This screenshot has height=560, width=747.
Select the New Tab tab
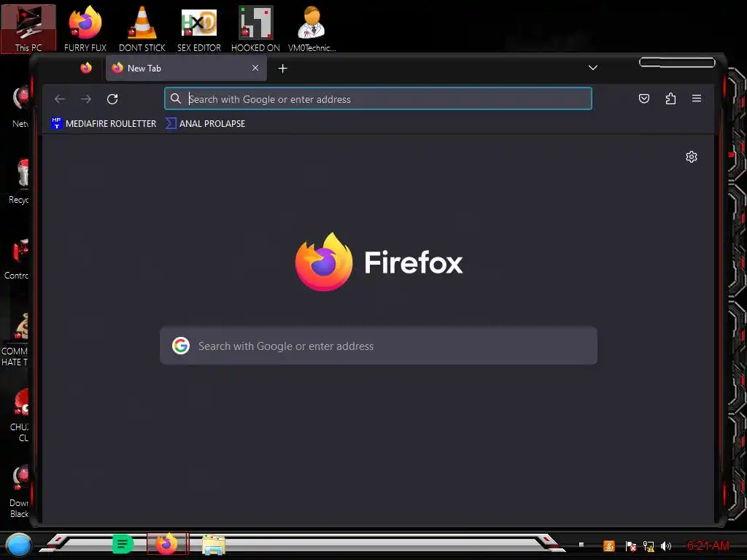click(x=186, y=68)
